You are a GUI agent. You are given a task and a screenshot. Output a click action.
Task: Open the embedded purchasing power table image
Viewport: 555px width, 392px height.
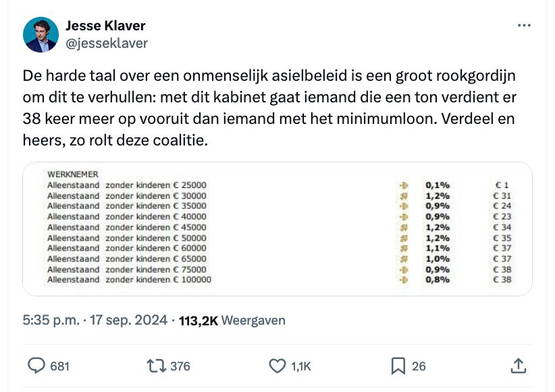278,229
